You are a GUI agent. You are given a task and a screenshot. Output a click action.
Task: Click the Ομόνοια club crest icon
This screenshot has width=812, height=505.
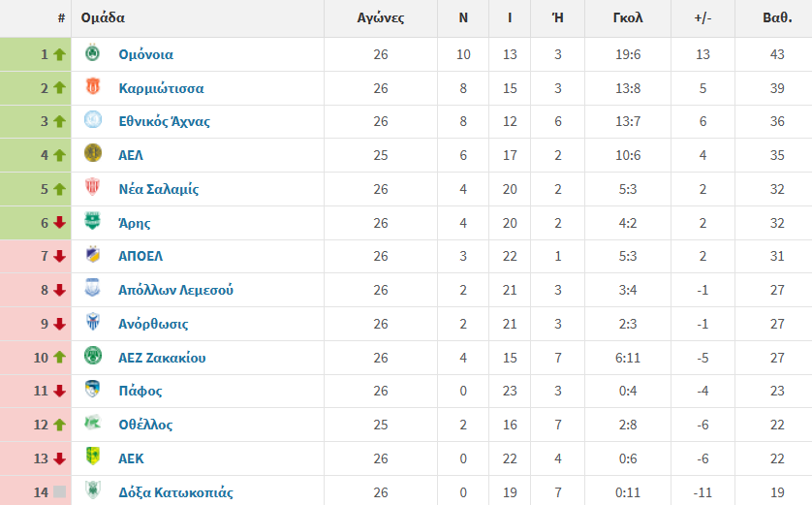pos(93,53)
